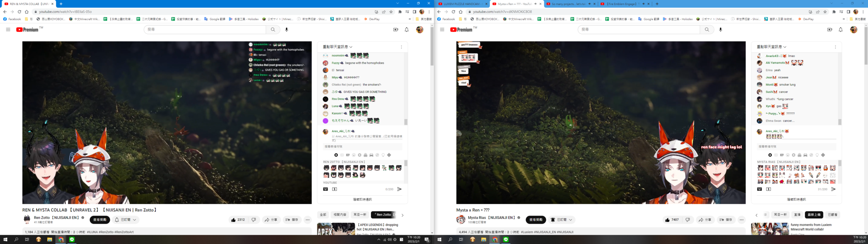Switch to So many projects tab

[570, 4]
